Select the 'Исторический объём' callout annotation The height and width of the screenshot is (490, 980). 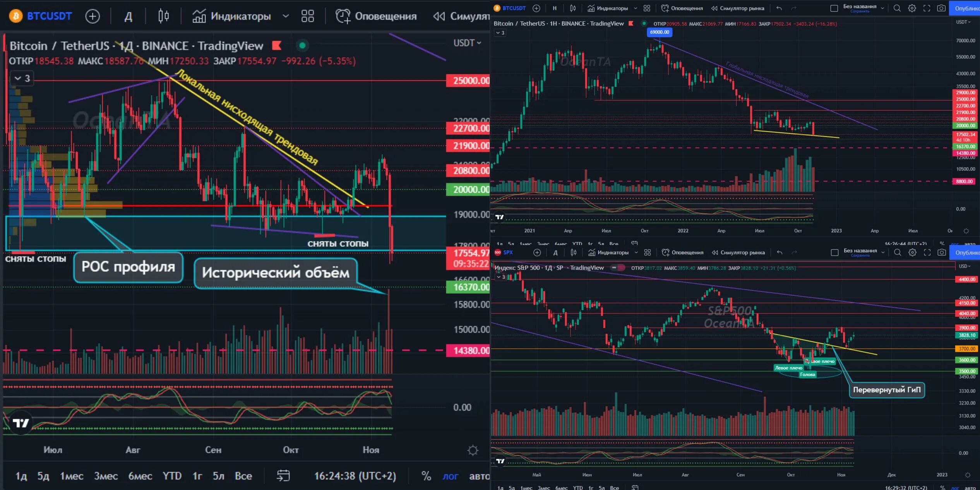(x=276, y=272)
